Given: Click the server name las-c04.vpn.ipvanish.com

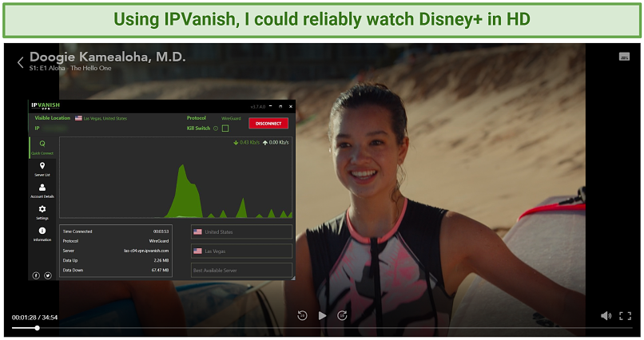Looking at the screenshot, I should click(146, 251).
